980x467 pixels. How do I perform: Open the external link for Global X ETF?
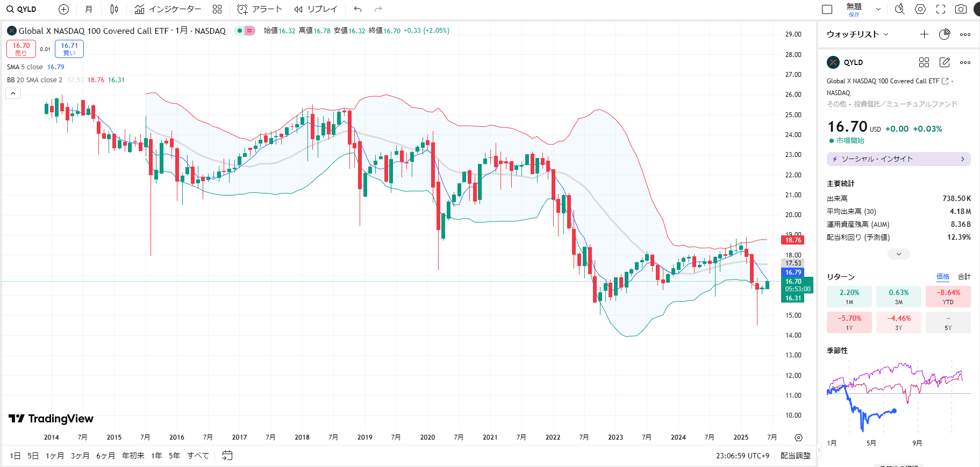pyautogui.click(x=945, y=81)
